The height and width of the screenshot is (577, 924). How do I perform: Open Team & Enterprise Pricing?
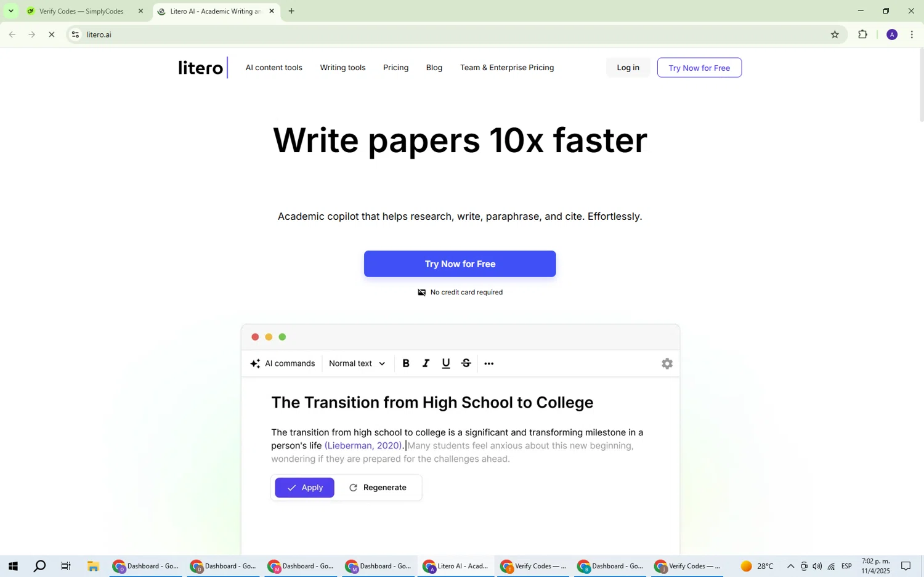[x=507, y=68]
